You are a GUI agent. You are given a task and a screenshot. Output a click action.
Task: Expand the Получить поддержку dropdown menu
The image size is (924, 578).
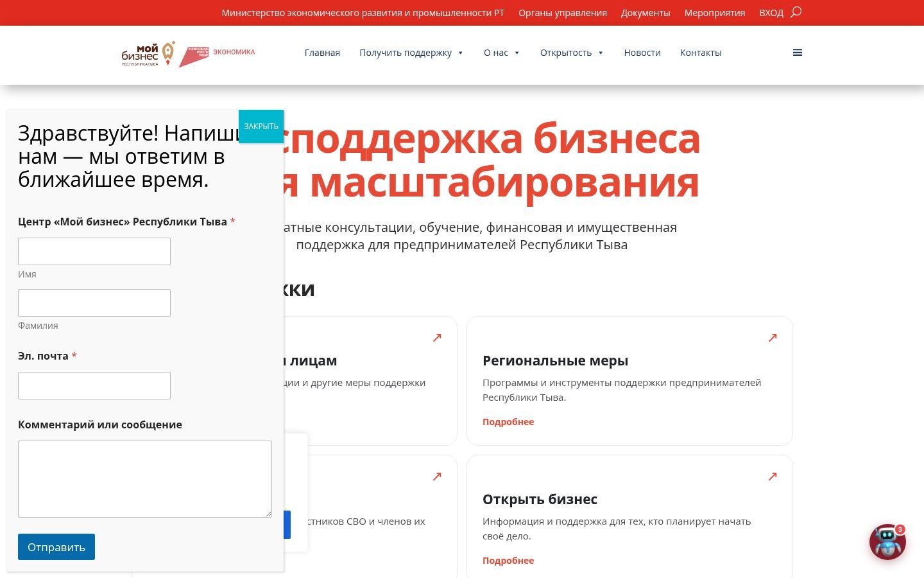click(x=411, y=53)
